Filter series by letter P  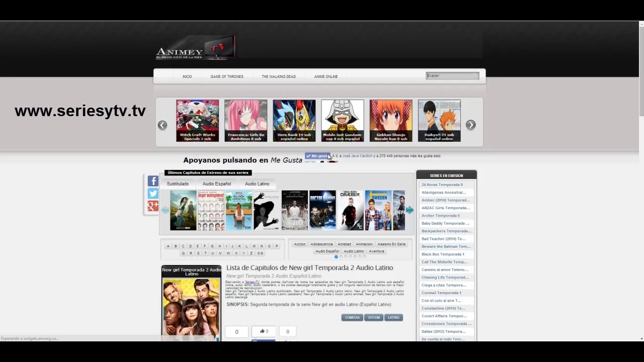pyautogui.click(x=277, y=246)
